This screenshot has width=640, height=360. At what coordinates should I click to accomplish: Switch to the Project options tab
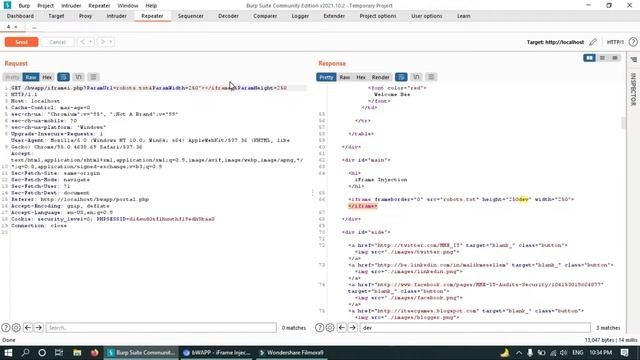(x=378, y=16)
